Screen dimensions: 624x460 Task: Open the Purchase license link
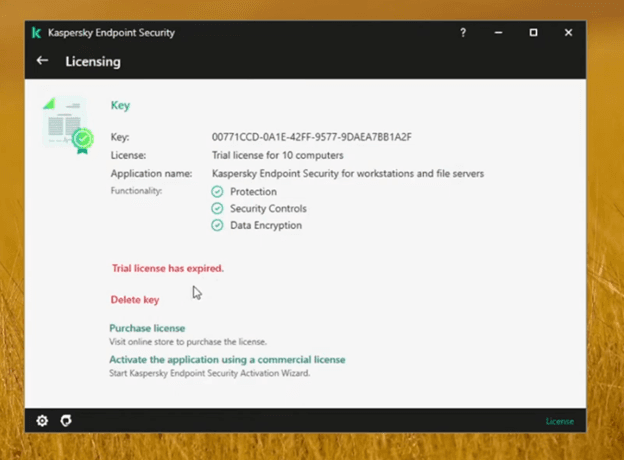coord(147,328)
